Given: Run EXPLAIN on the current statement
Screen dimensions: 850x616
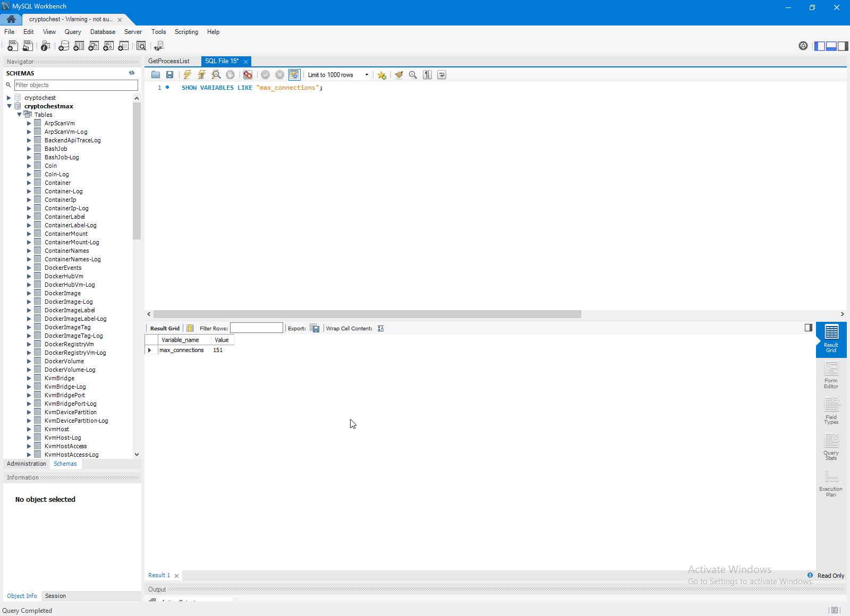Looking at the screenshot, I should pos(216,75).
